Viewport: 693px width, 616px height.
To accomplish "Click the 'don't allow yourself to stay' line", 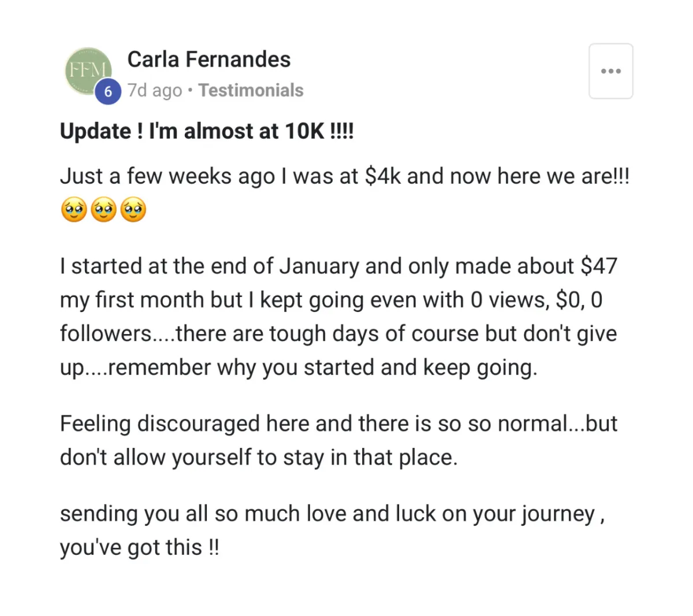I will tap(259, 458).
